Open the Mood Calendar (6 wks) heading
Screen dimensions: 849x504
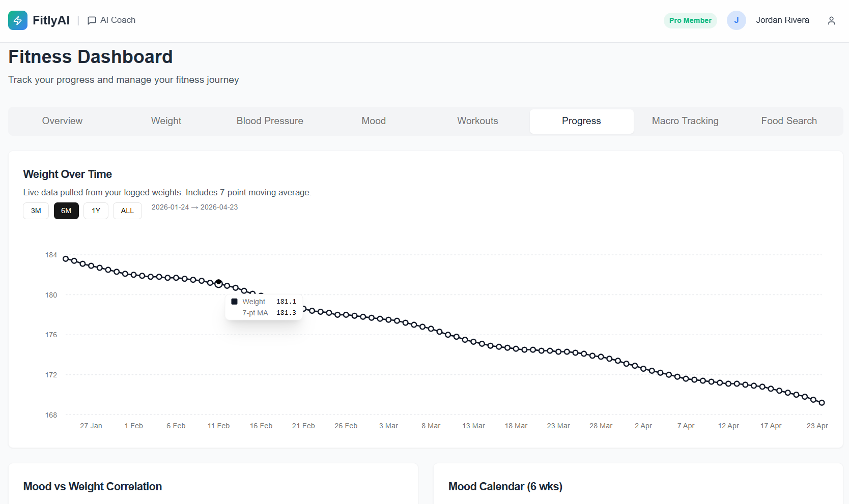[x=505, y=486]
